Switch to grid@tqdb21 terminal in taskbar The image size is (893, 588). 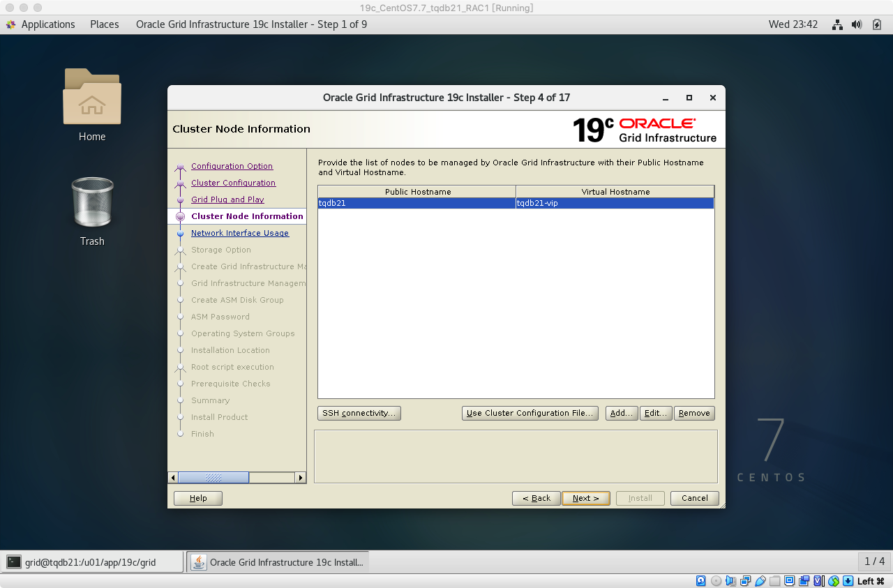pos(93,562)
